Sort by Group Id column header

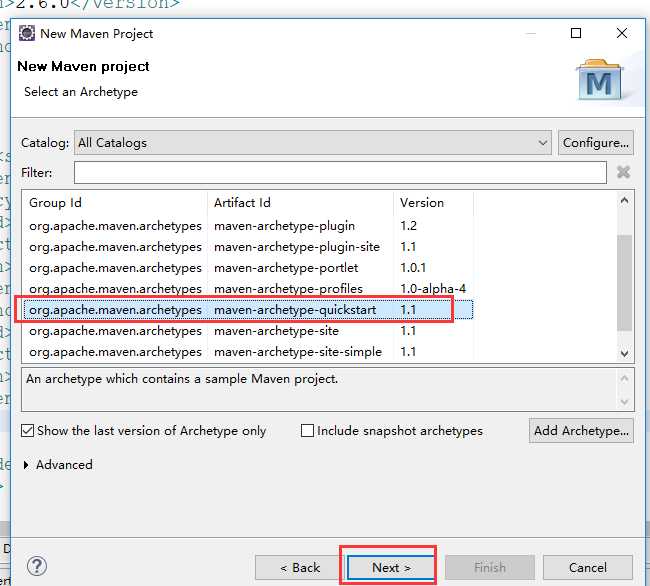[114, 203]
